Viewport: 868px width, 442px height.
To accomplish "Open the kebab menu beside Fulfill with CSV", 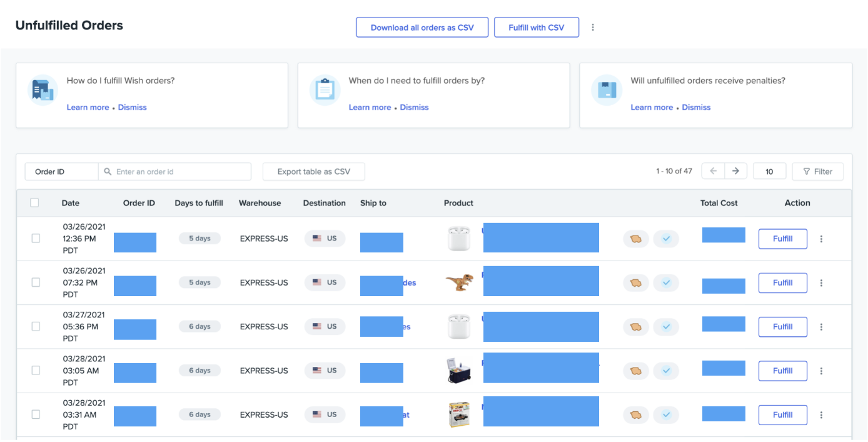I will pos(593,28).
